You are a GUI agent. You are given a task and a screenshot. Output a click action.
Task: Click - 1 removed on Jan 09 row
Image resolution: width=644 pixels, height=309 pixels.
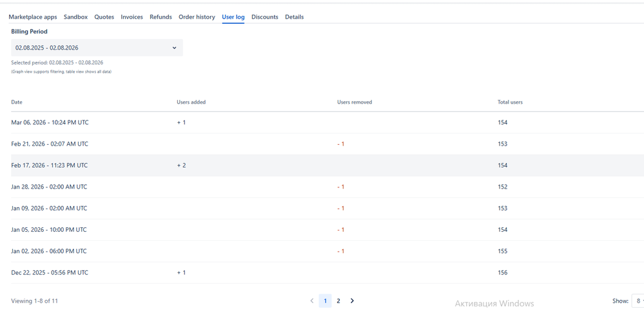point(341,208)
